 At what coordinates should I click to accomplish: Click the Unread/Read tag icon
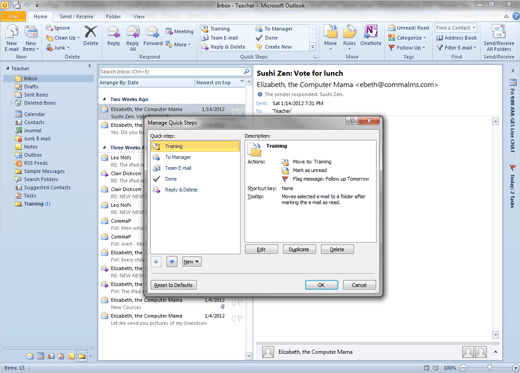(392, 28)
